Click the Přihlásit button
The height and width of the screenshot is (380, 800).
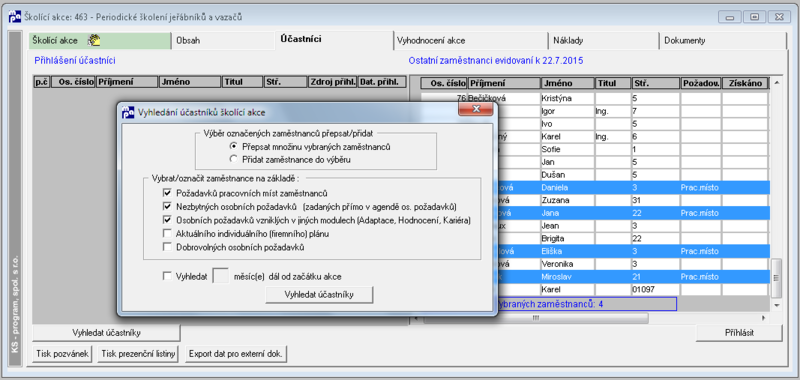click(739, 333)
